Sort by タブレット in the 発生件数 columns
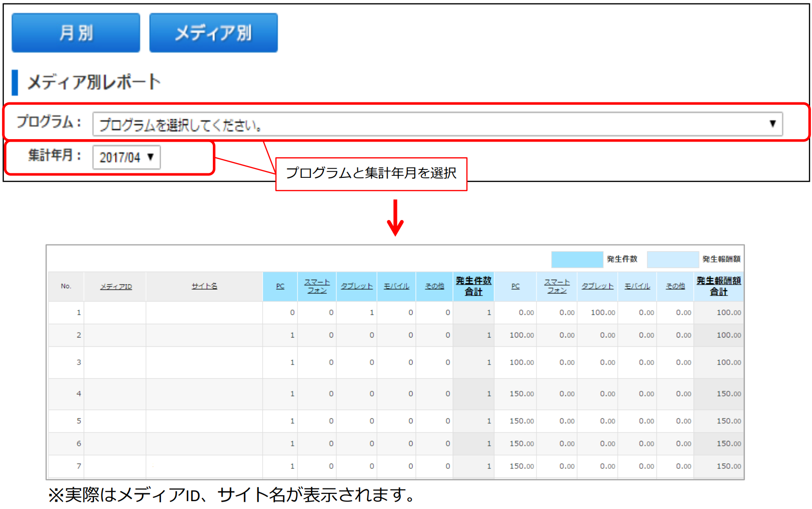Viewport: 812px width, 509px height. pyautogui.click(x=357, y=286)
